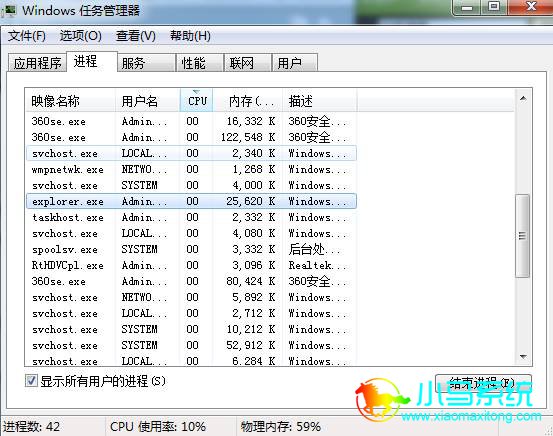The image size is (553, 436).
Task: Open the 性能 tab
Action: pyautogui.click(x=200, y=63)
